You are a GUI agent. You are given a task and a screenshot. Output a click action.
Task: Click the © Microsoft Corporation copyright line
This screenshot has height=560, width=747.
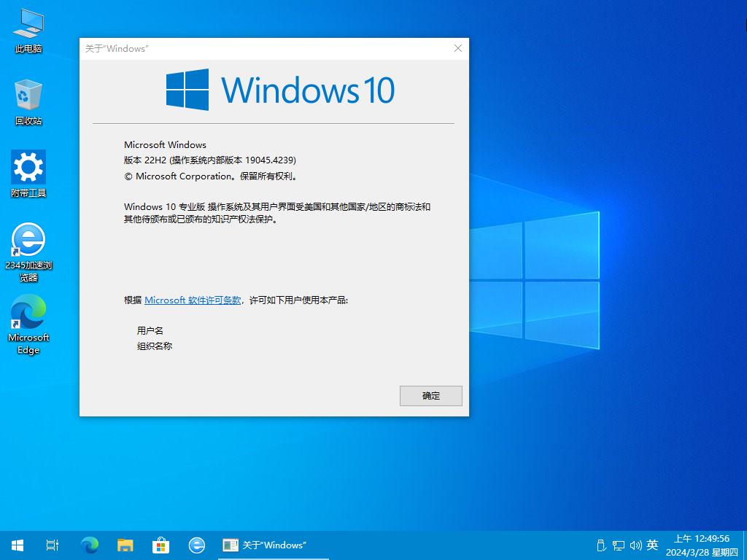[x=212, y=176]
